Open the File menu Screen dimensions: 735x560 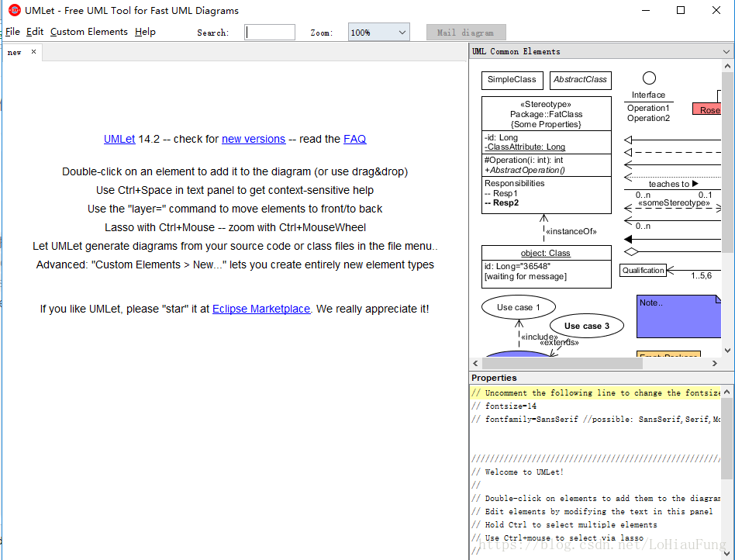coord(12,32)
